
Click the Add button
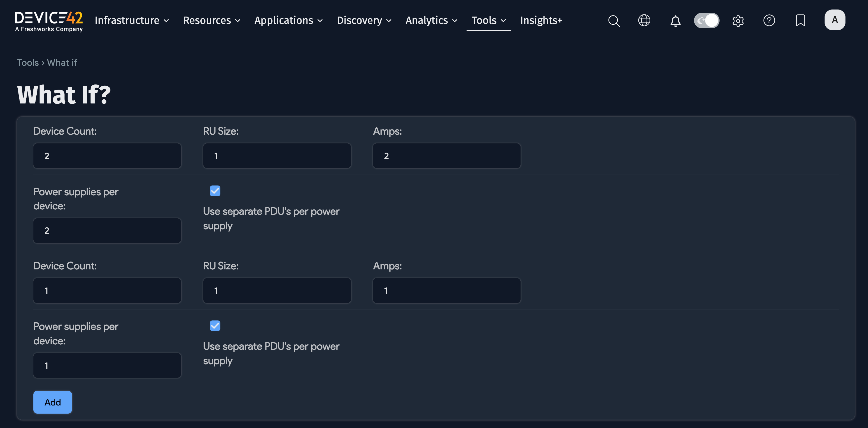point(53,402)
